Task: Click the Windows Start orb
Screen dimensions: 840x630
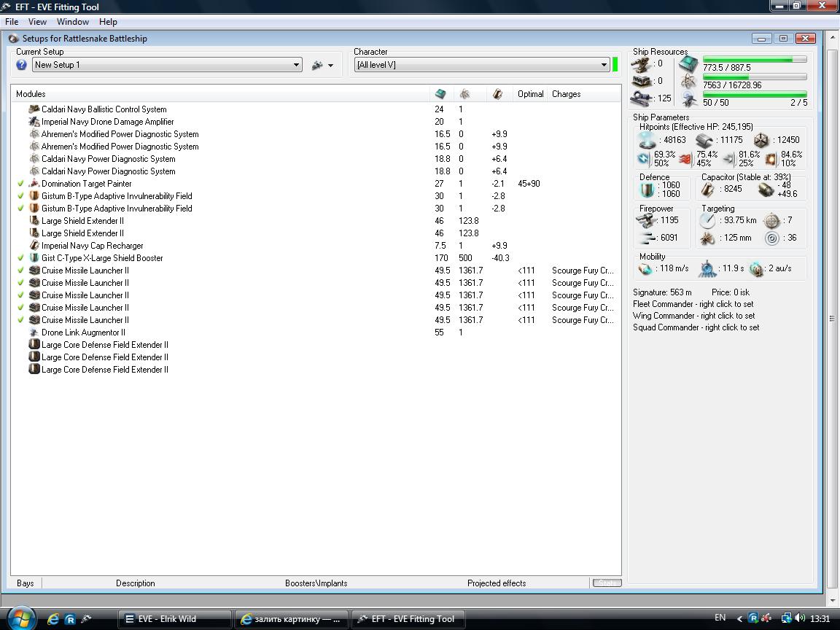Action: (x=21, y=618)
